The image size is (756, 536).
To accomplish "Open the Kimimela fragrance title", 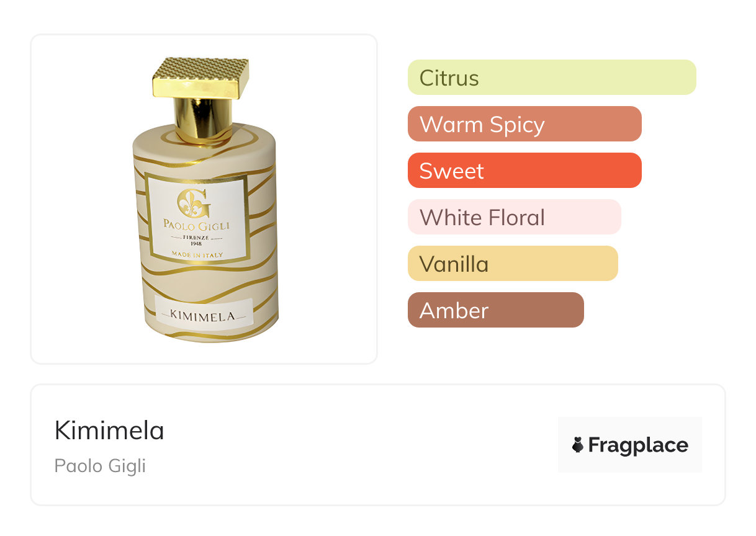I will [x=109, y=431].
